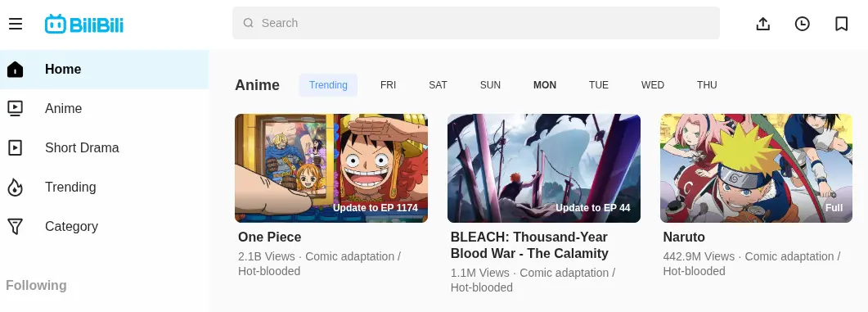Click the One Piece thumbnail image
868x312 pixels.
(331, 168)
